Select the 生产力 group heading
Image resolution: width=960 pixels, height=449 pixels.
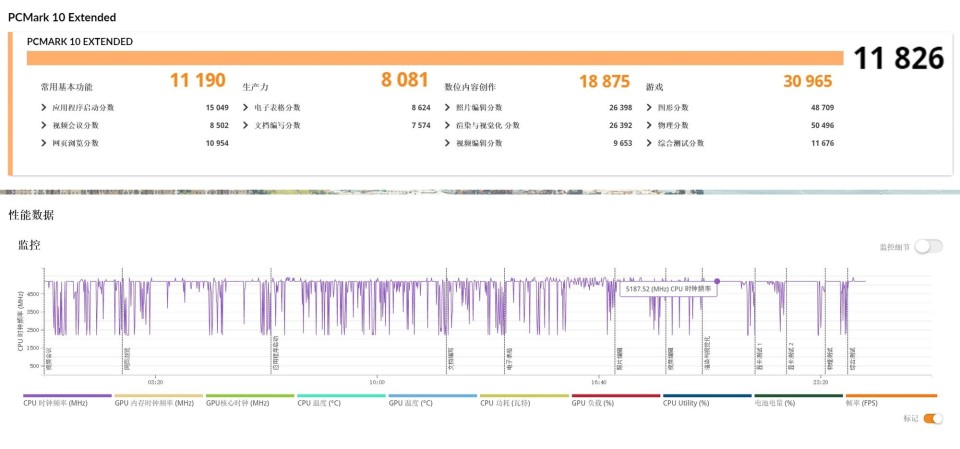(255, 87)
